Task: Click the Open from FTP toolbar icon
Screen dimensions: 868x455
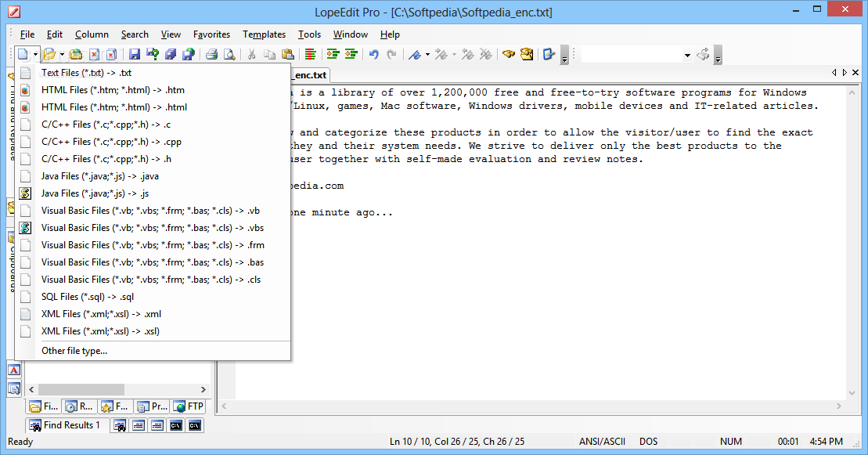Action: (77, 54)
